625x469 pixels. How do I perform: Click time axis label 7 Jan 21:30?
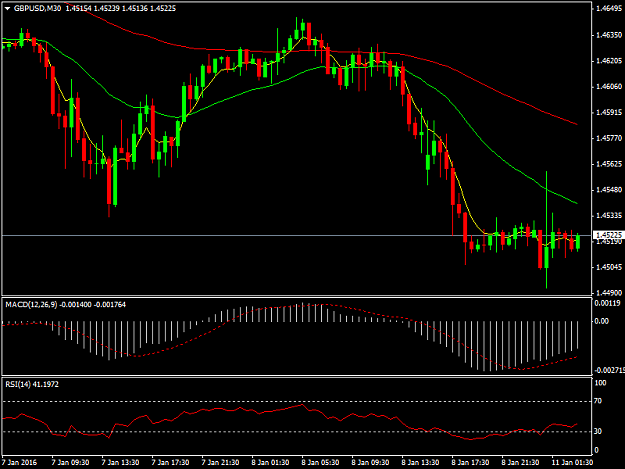pos(220,463)
